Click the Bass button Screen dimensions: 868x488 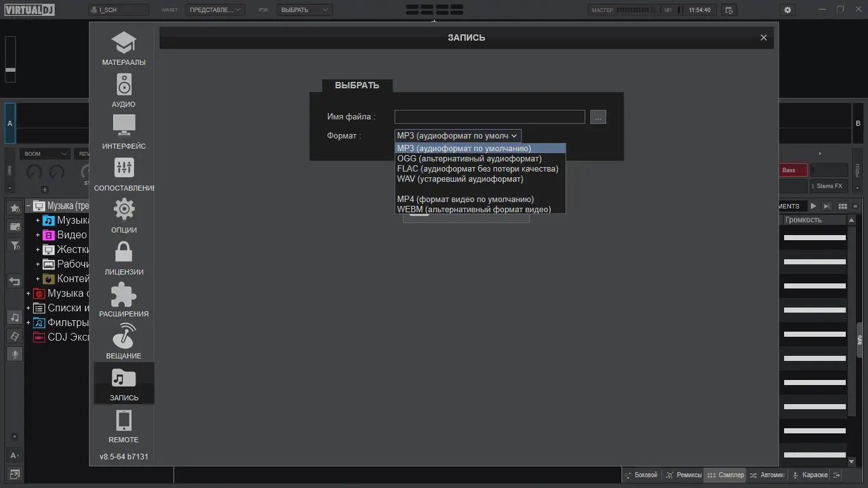(x=793, y=170)
